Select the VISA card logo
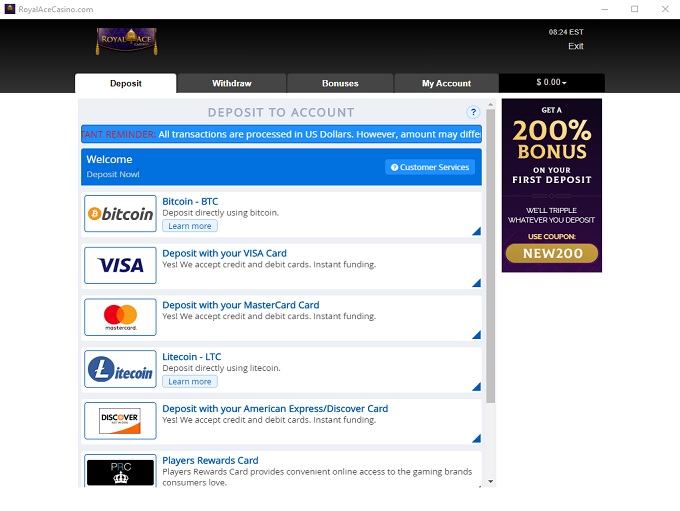This screenshot has width=680, height=511. pos(120,266)
